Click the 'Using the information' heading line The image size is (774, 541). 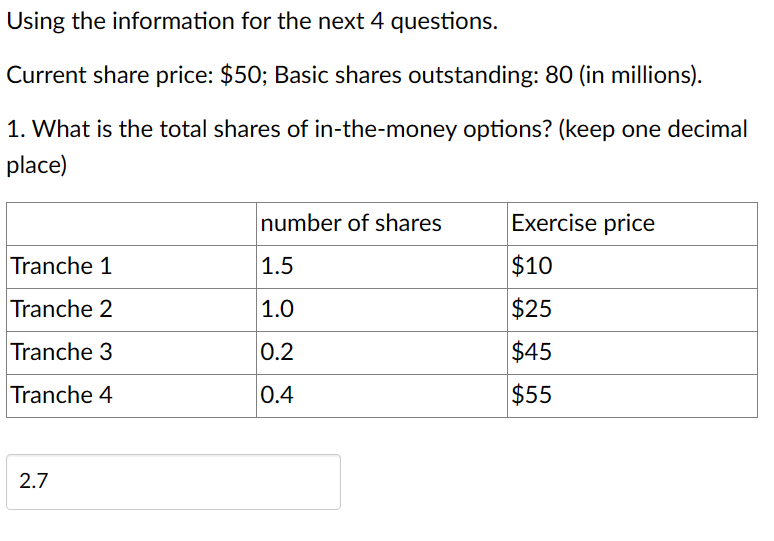[252, 22]
